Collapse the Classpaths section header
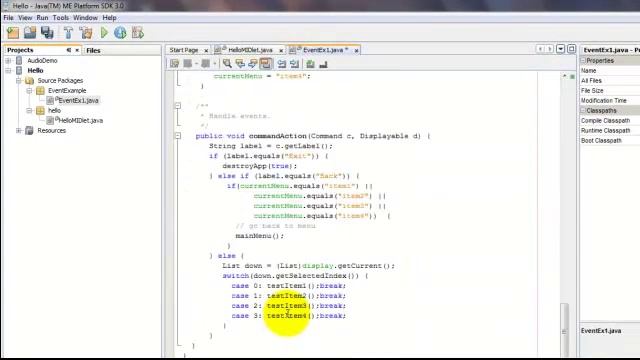The width and height of the screenshot is (640, 360). (x=584, y=111)
